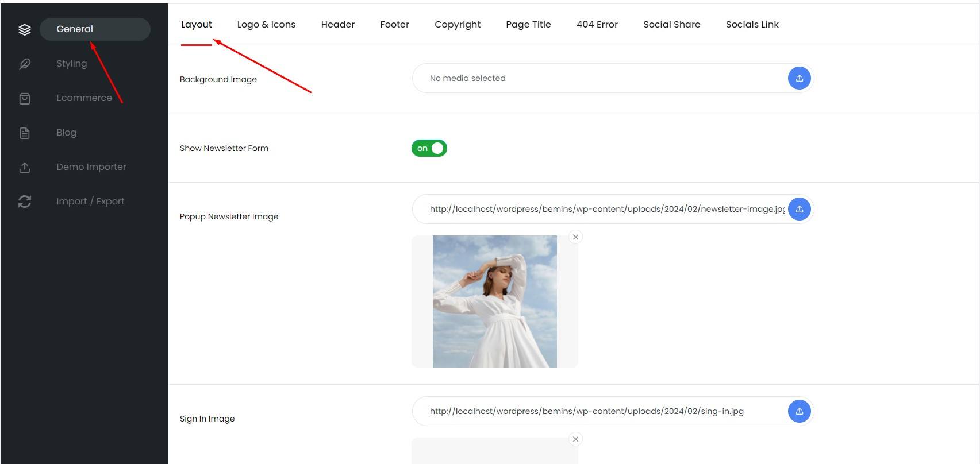Click the Blog document icon
Image resolution: width=980 pixels, height=464 pixels.
25,133
